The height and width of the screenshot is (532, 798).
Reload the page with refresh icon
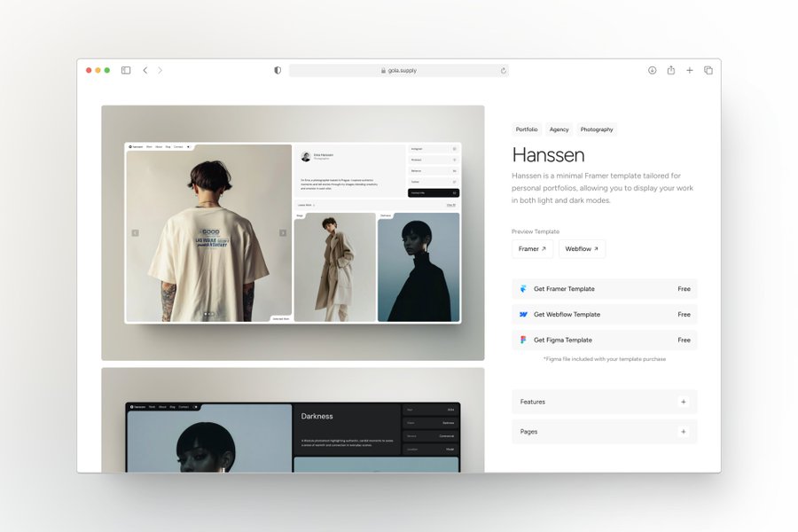(504, 71)
